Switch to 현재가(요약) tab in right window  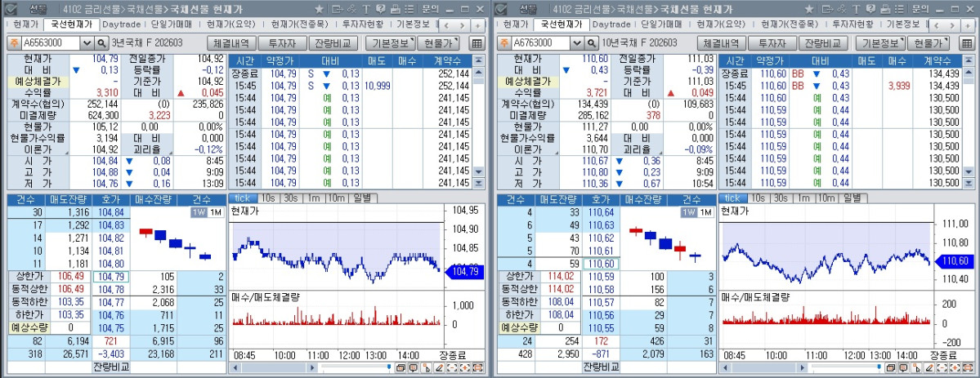(721, 25)
